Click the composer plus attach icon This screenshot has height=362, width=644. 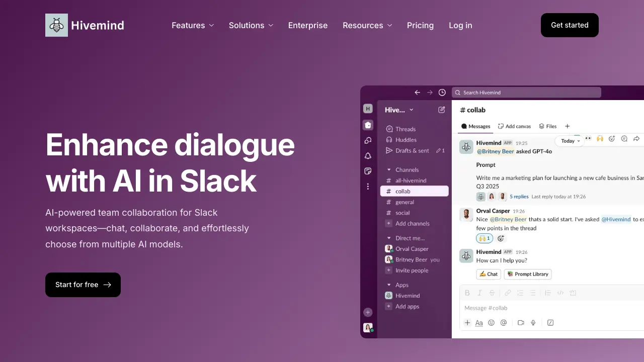(x=467, y=323)
